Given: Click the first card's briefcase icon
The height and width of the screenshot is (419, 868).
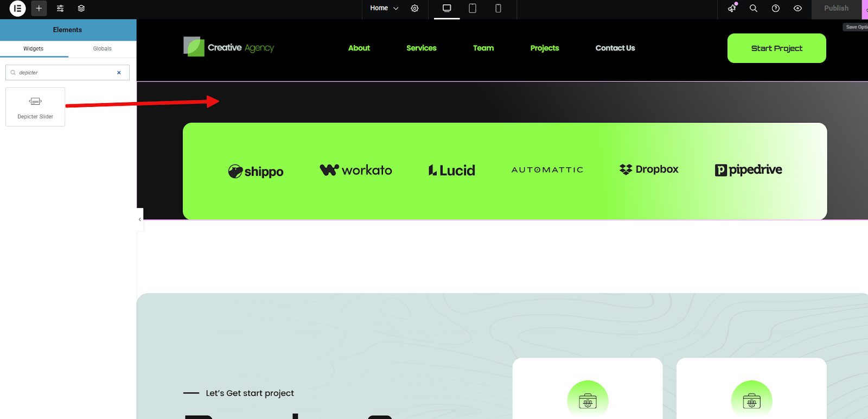Looking at the screenshot, I should (588, 401).
